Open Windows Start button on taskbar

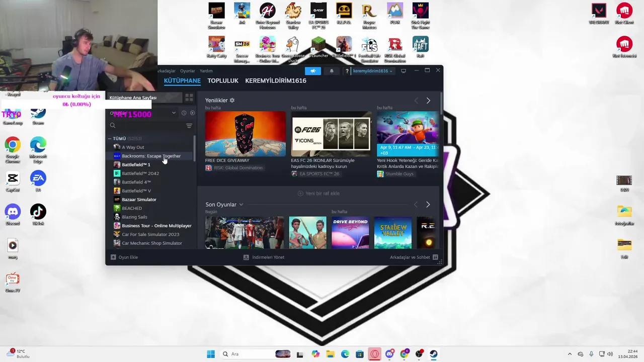pos(211,354)
